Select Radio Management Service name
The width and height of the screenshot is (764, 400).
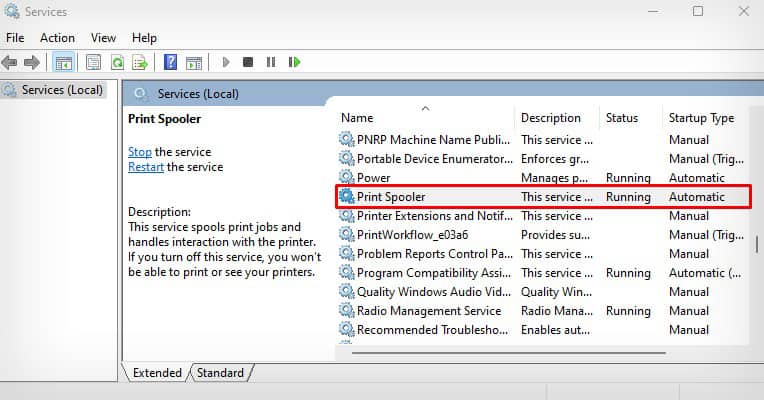(x=429, y=311)
